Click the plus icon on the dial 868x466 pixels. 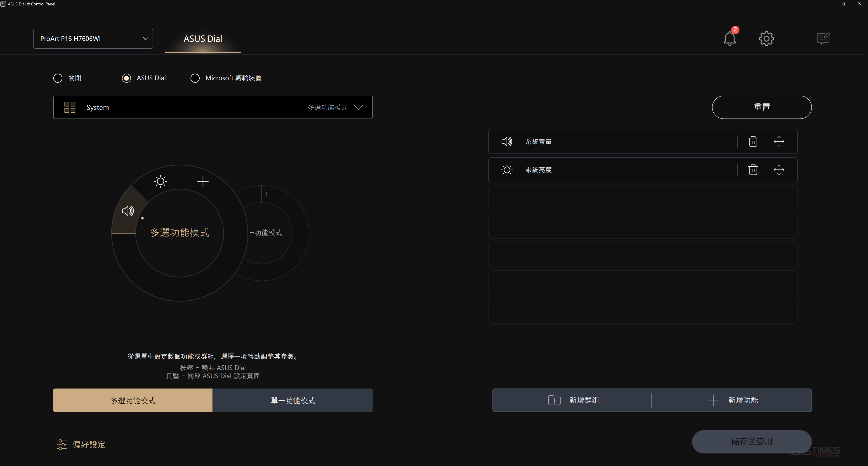click(203, 181)
